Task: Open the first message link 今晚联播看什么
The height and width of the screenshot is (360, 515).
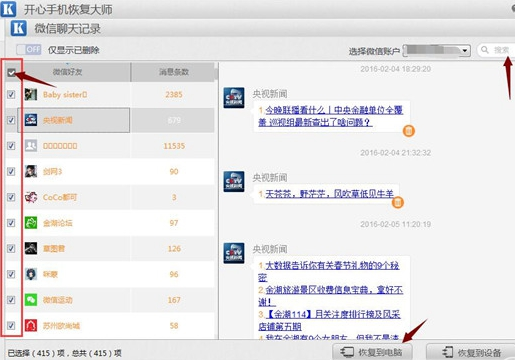Action: [x=330, y=116]
